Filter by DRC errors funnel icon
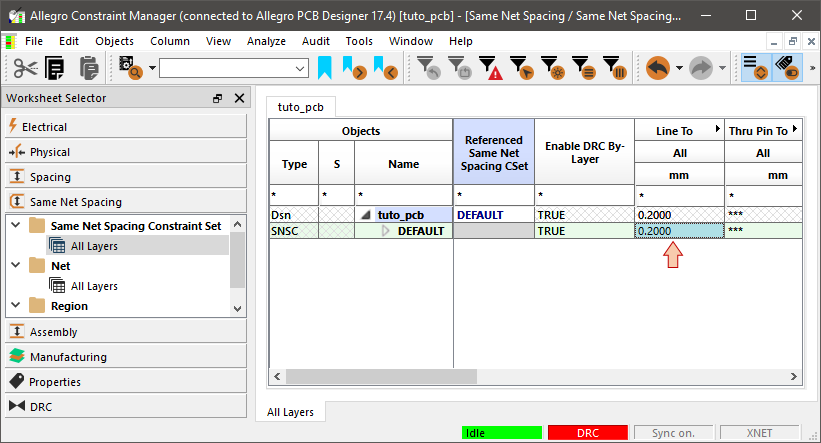 pyautogui.click(x=491, y=68)
